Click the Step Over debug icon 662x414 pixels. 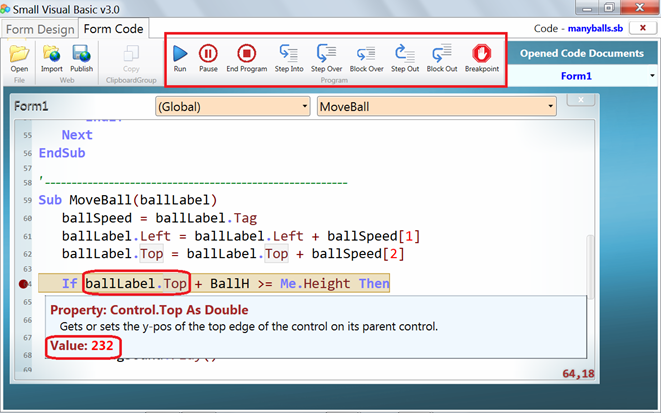pyautogui.click(x=326, y=54)
